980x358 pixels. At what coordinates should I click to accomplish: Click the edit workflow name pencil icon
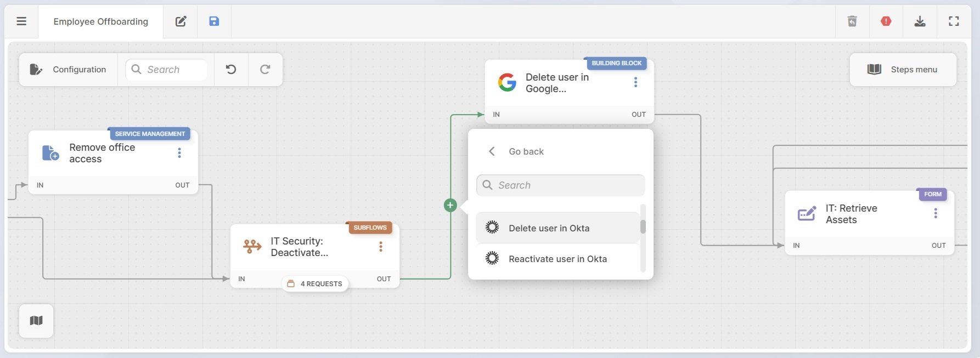click(x=181, y=21)
